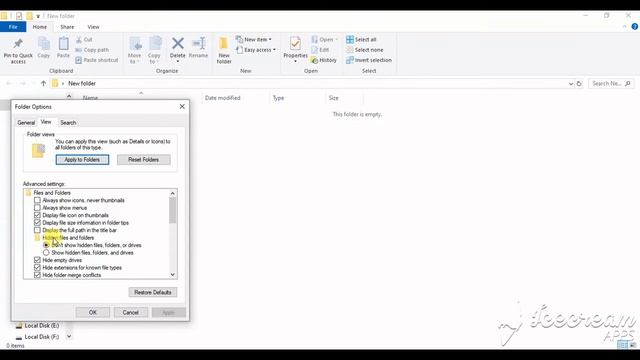Click the Rename ribbon icon

click(198, 43)
